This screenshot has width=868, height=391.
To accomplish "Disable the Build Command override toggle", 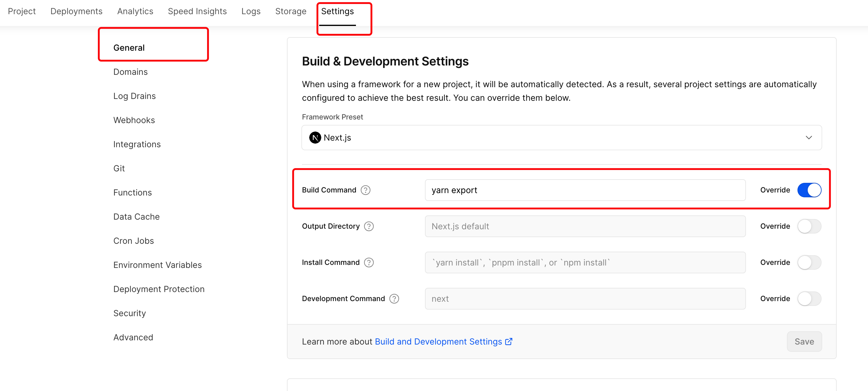I will [x=809, y=190].
